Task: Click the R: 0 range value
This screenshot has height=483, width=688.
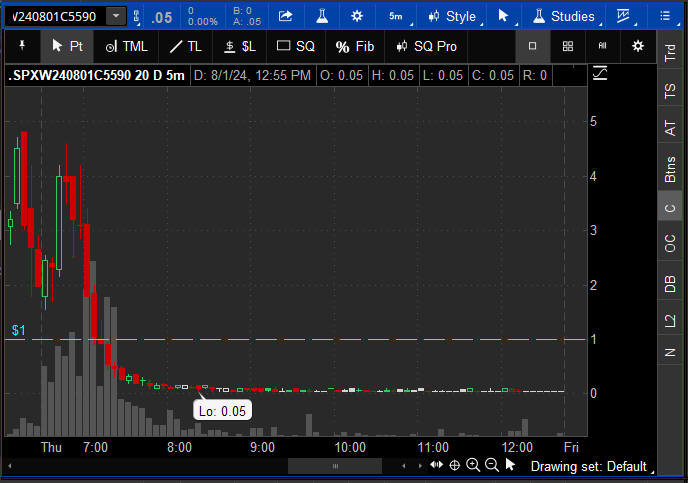Action: click(534, 75)
